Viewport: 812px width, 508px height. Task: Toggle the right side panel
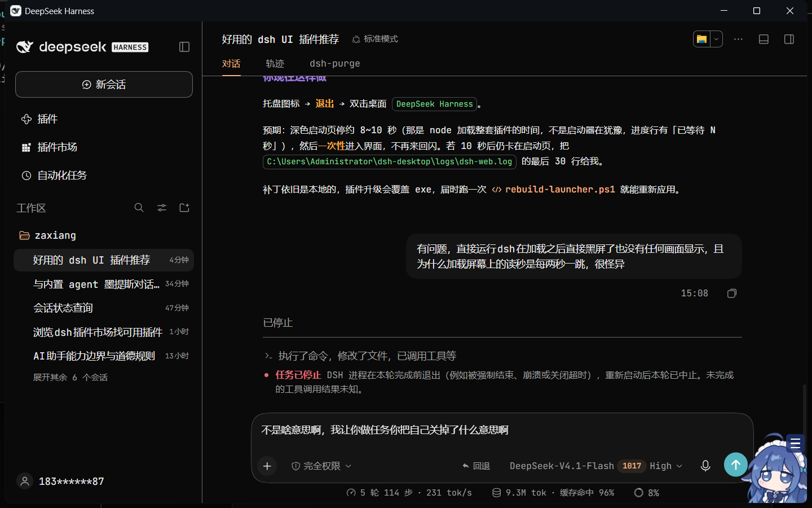(789, 39)
